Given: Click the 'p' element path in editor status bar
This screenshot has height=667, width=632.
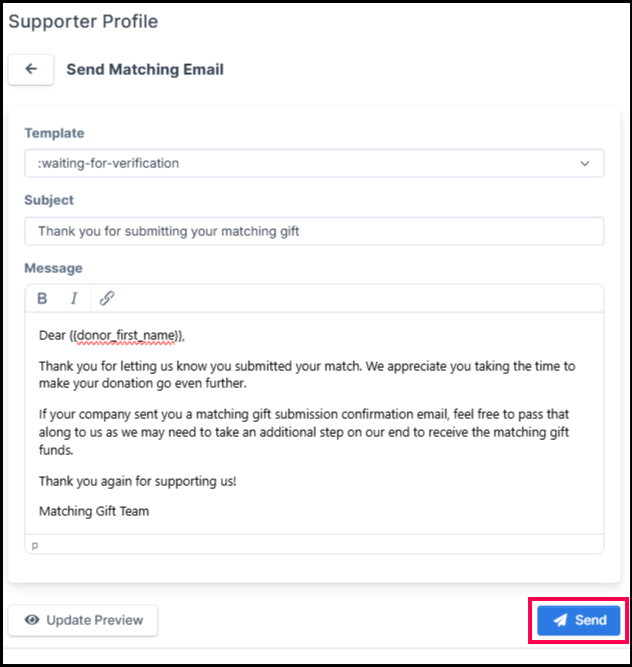Looking at the screenshot, I should (35, 545).
